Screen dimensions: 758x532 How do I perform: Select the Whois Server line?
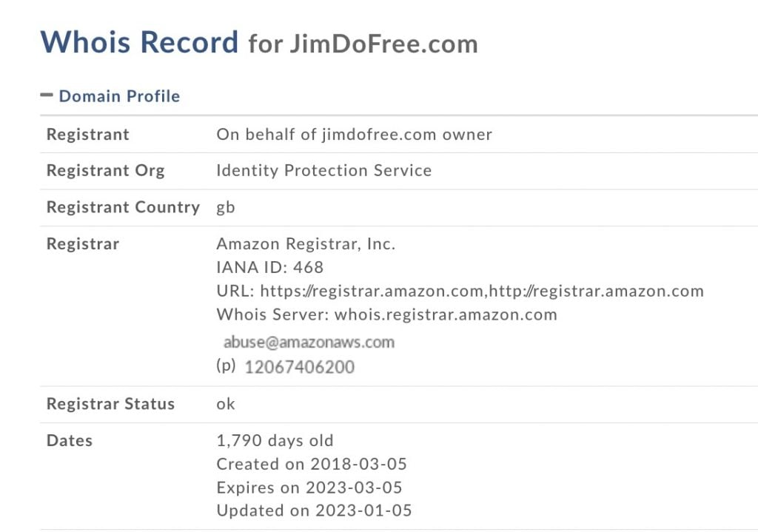click(386, 314)
